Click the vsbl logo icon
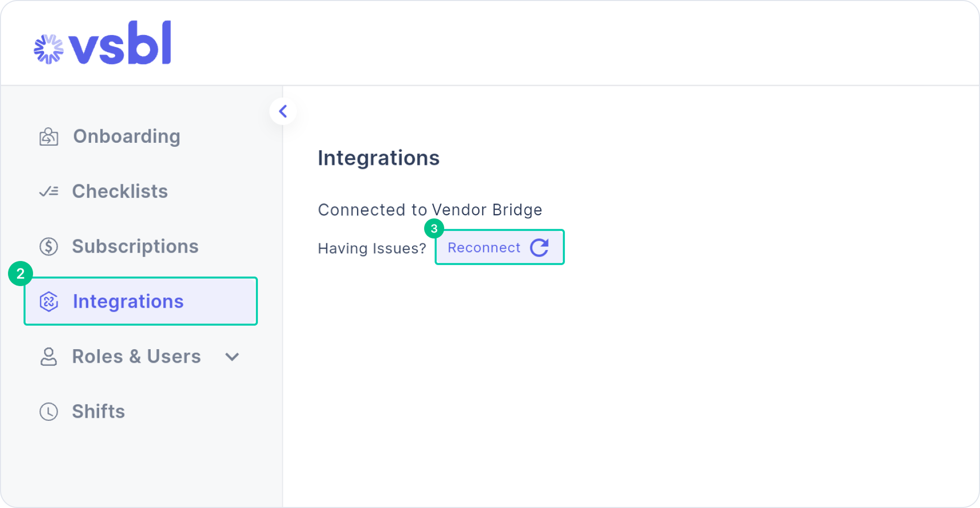Screen dimensions: 980x508 49,48
